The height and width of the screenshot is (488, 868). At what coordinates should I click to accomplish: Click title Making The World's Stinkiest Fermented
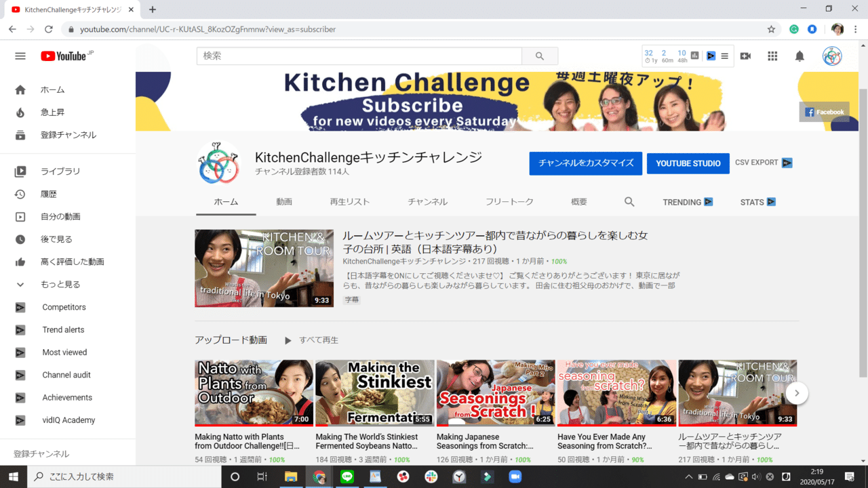pyautogui.click(x=367, y=442)
